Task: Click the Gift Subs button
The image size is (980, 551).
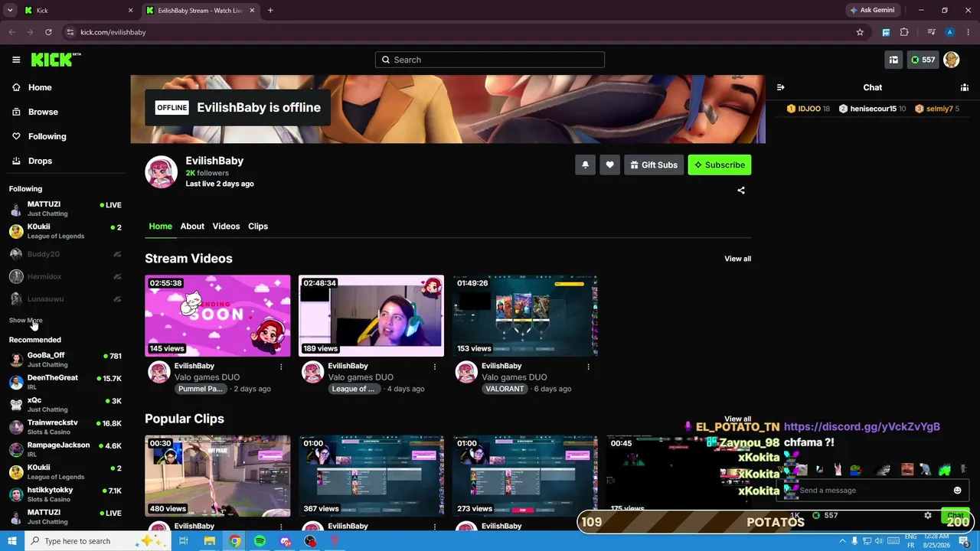Action: [654, 165]
